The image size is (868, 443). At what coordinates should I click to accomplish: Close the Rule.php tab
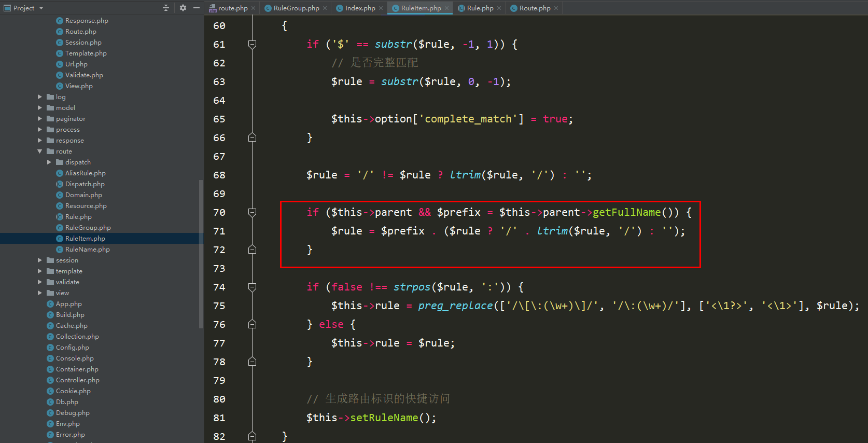(499, 8)
